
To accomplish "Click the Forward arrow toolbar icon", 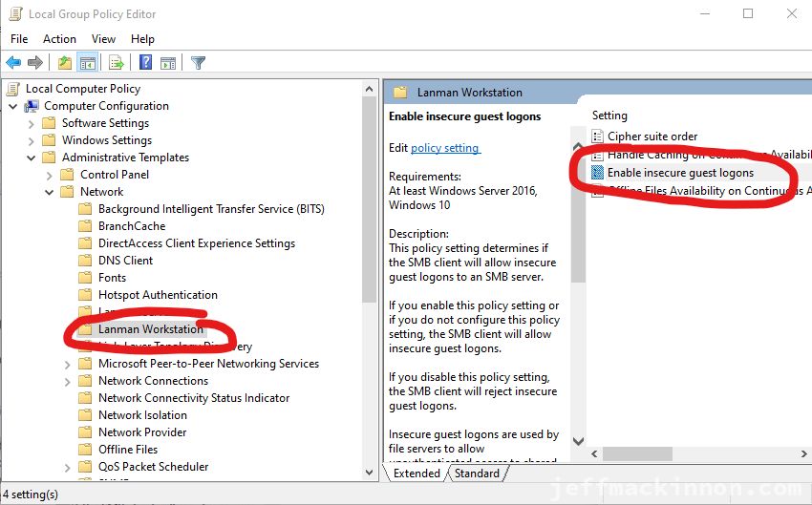I will (x=35, y=63).
